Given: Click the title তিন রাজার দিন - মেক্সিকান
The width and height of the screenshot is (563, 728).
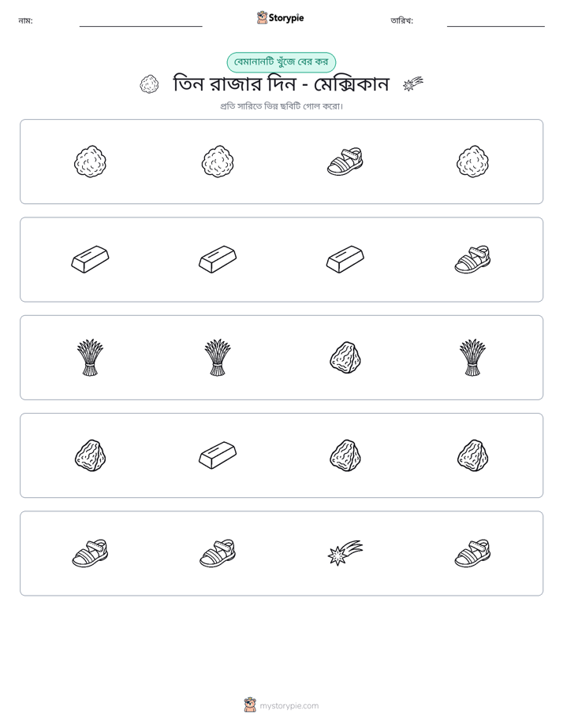Looking at the screenshot, I should point(281,84).
